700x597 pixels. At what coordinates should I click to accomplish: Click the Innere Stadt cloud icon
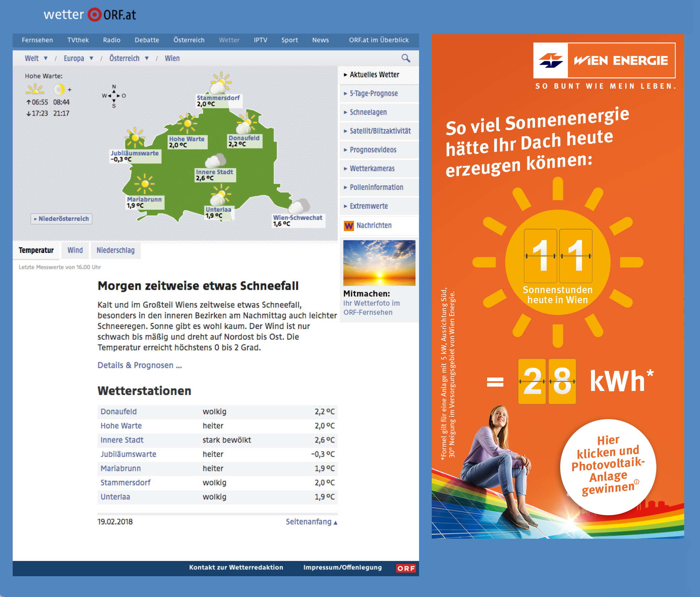pyautogui.click(x=215, y=160)
